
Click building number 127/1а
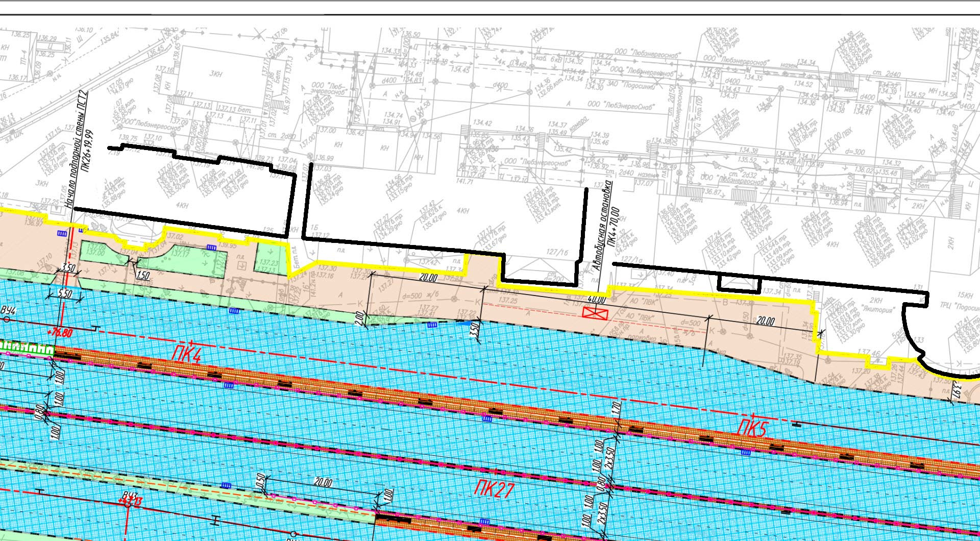coord(632,259)
